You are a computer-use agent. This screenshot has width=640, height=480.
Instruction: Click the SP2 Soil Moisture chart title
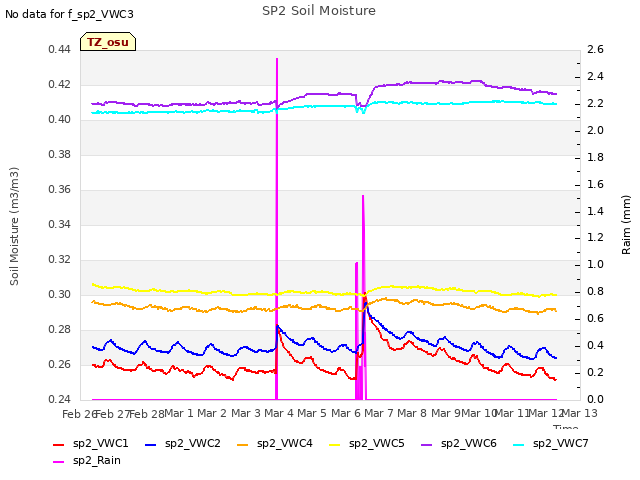(x=319, y=11)
